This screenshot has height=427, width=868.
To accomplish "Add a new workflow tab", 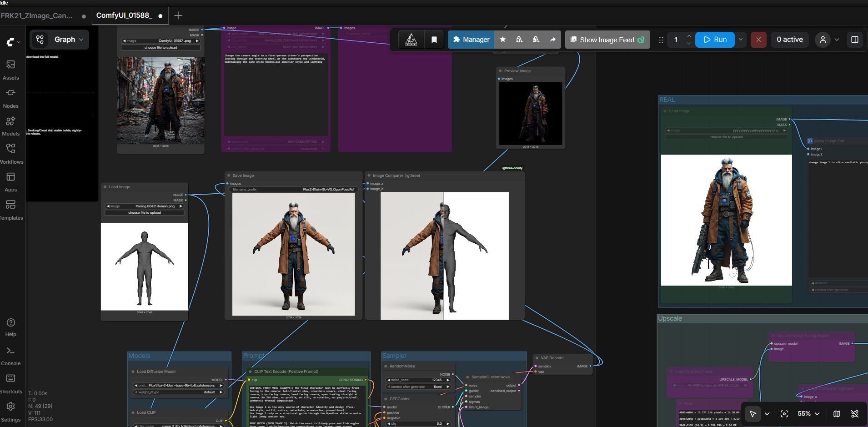I will click(178, 15).
